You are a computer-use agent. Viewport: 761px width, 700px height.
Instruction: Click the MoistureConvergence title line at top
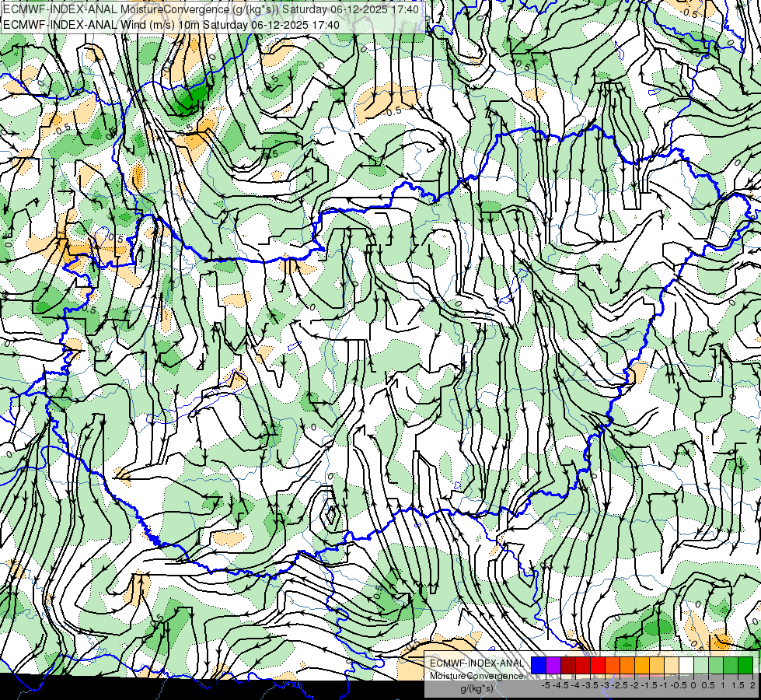[x=211, y=9]
